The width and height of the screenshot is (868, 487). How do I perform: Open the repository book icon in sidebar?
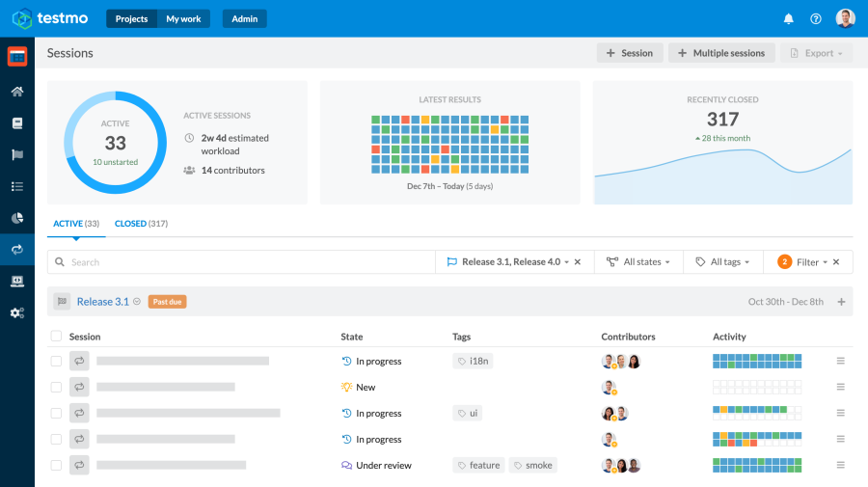click(17, 122)
